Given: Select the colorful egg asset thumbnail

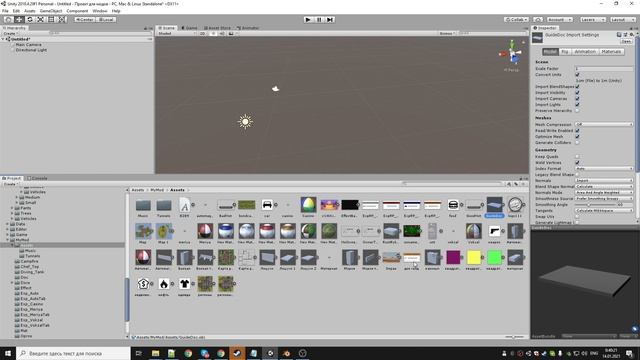Looking at the screenshot, I should (308, 204).
